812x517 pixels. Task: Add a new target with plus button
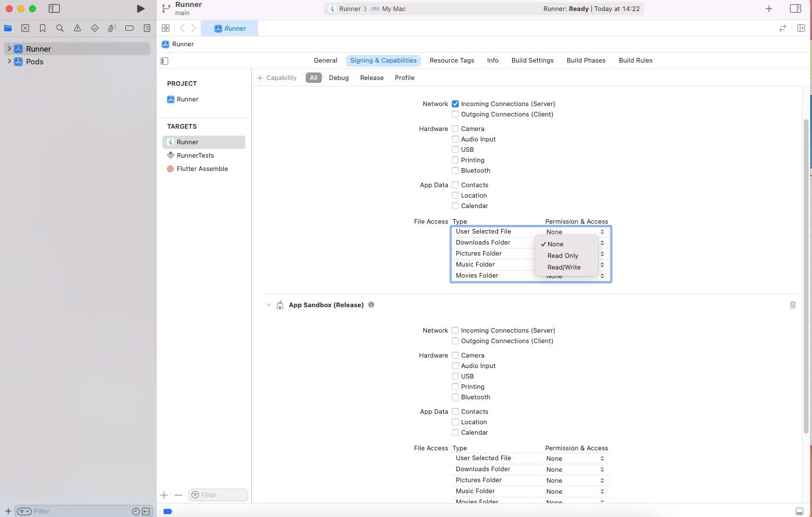point(164,495)
